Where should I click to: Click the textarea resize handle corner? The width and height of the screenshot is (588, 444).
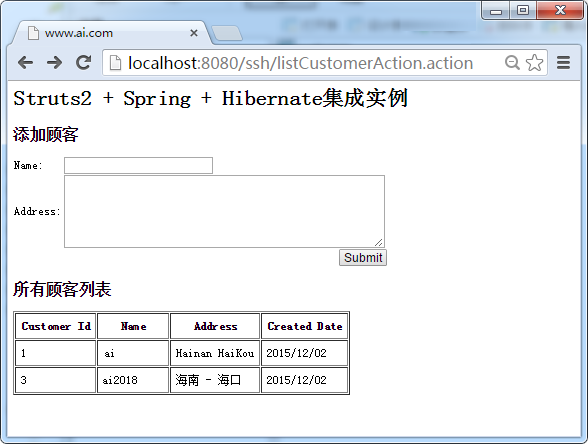379,243
